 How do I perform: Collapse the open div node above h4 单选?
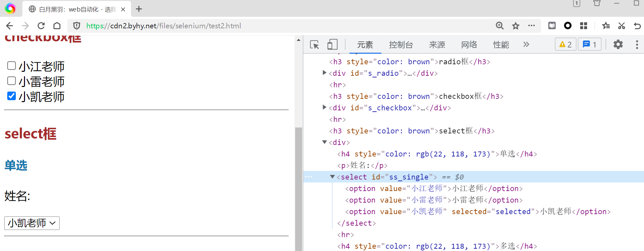click(x=324, y=142)
